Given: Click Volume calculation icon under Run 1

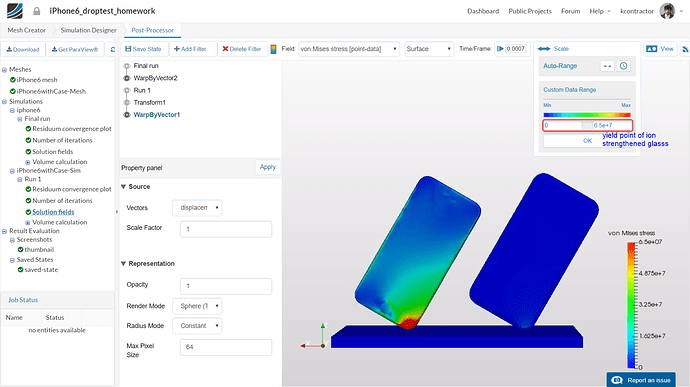Looking at the screenshot, I should (28, 223).
